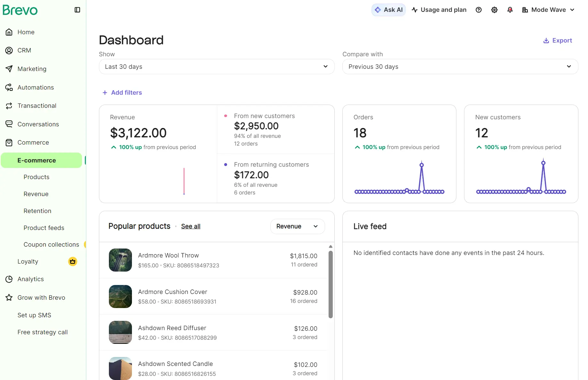The image size is (588, 380).
Task: Click Ardmore Cushion Cover thumbnail
Action: tap(120, 297)
